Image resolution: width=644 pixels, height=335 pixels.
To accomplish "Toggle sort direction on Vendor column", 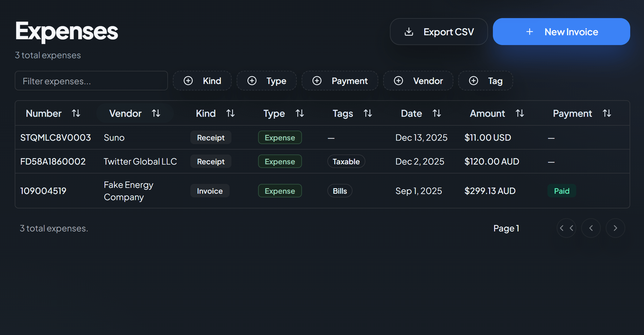I will tap(156, 113).
